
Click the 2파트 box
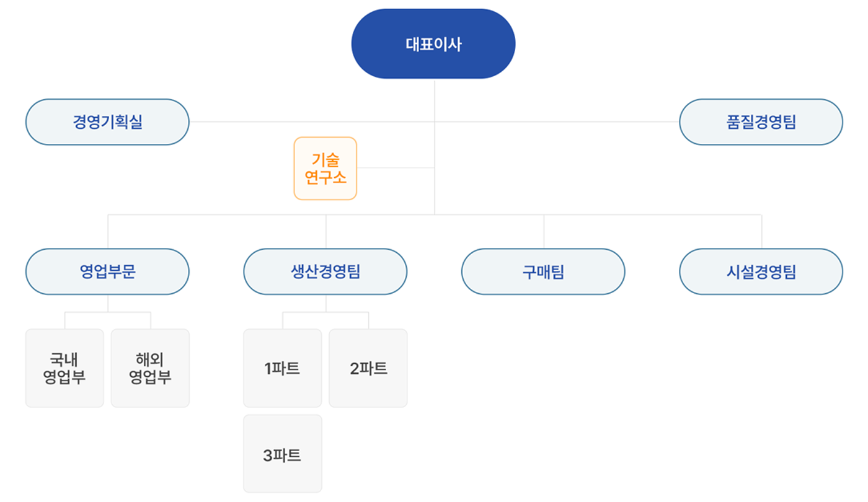point(368,368)
